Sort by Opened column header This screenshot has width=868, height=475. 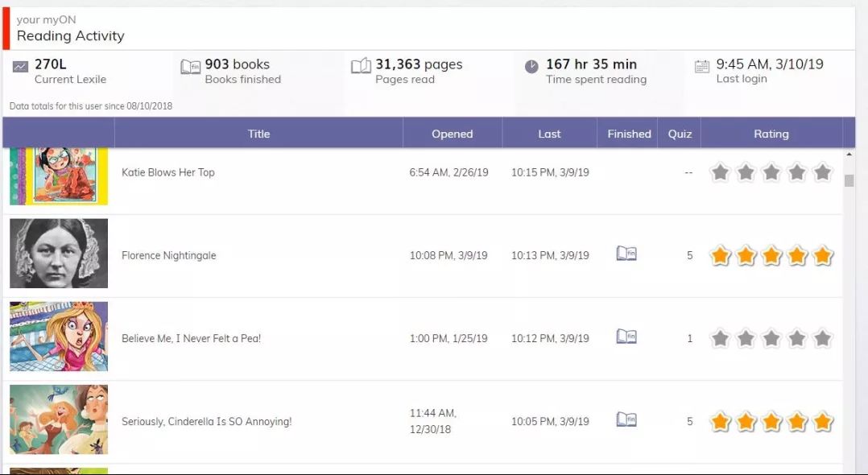452,134
